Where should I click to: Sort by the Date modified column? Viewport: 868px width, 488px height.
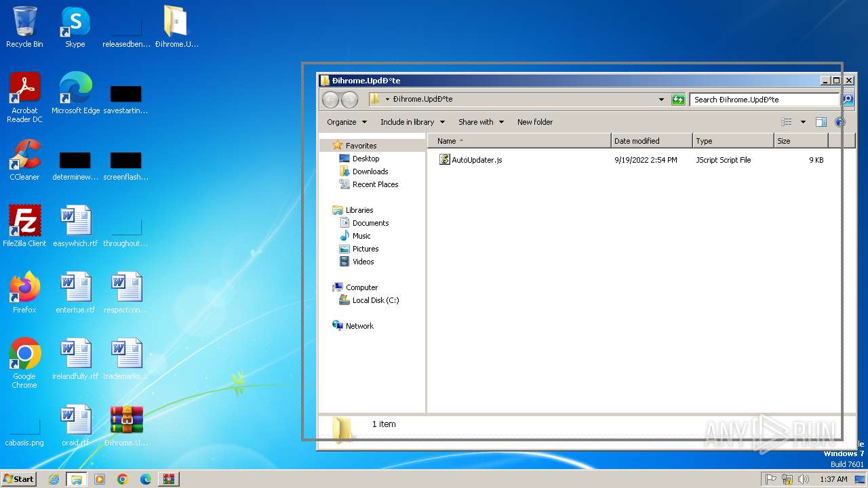click(652, 141)
